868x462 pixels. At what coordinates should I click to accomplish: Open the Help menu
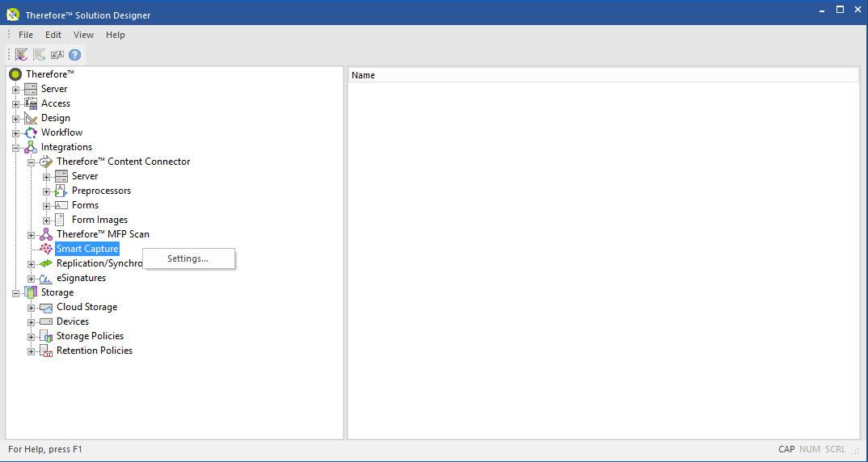(x=115, y=35)
